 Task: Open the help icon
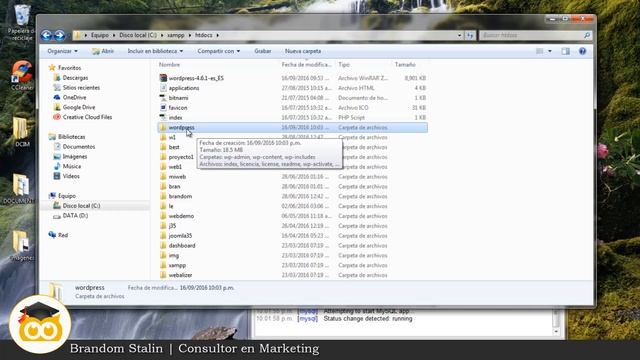point(582,51)
